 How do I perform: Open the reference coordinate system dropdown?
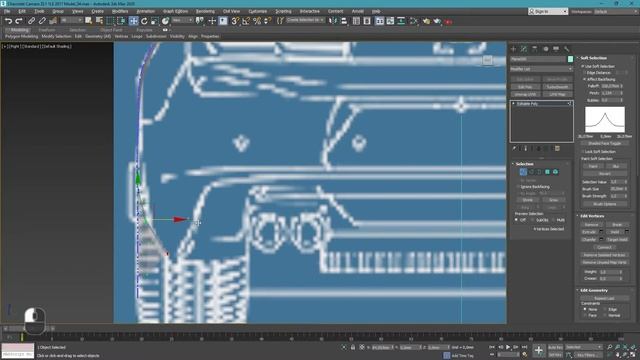point(182,20)
